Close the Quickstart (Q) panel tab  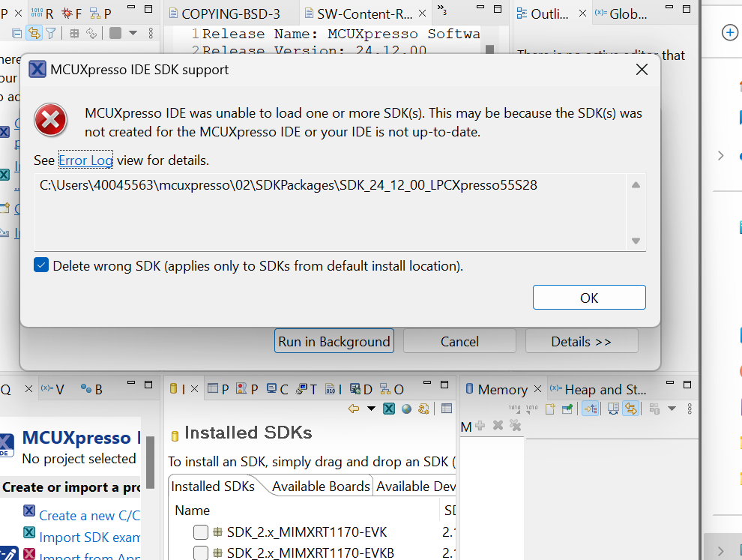click(x=28, y=388)
